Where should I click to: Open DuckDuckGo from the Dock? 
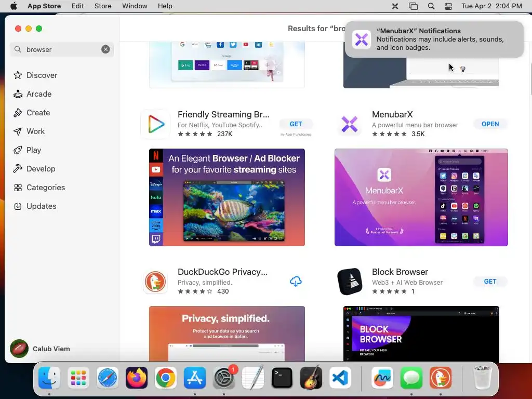441,378
